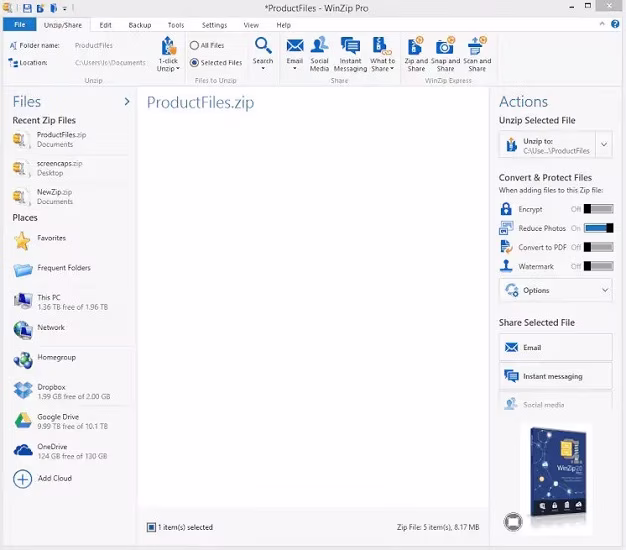This screenshot has height=550, width=626.
Task: Click the Social media share button
Action: [x=555, y=403]
